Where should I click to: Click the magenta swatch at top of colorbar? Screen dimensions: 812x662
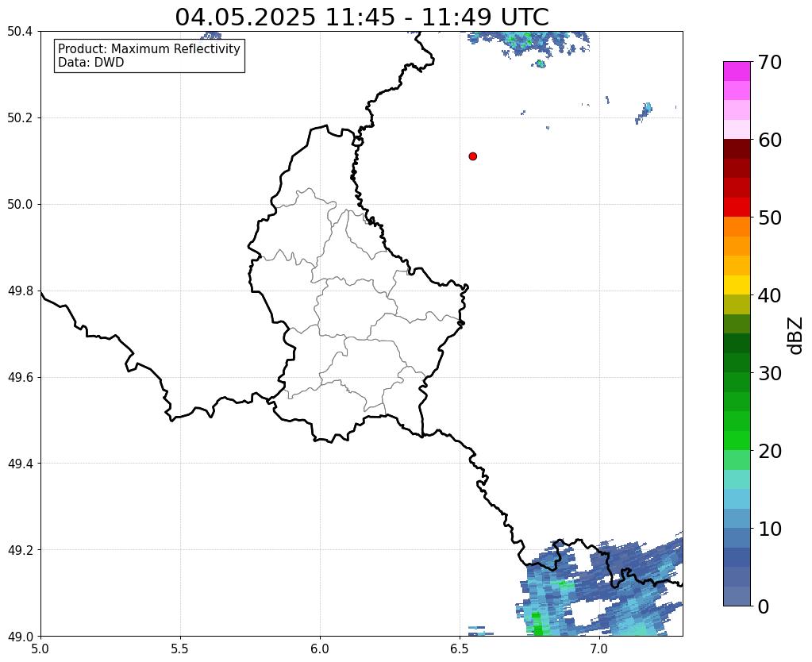pyautogui.click(x=737, y=71)
